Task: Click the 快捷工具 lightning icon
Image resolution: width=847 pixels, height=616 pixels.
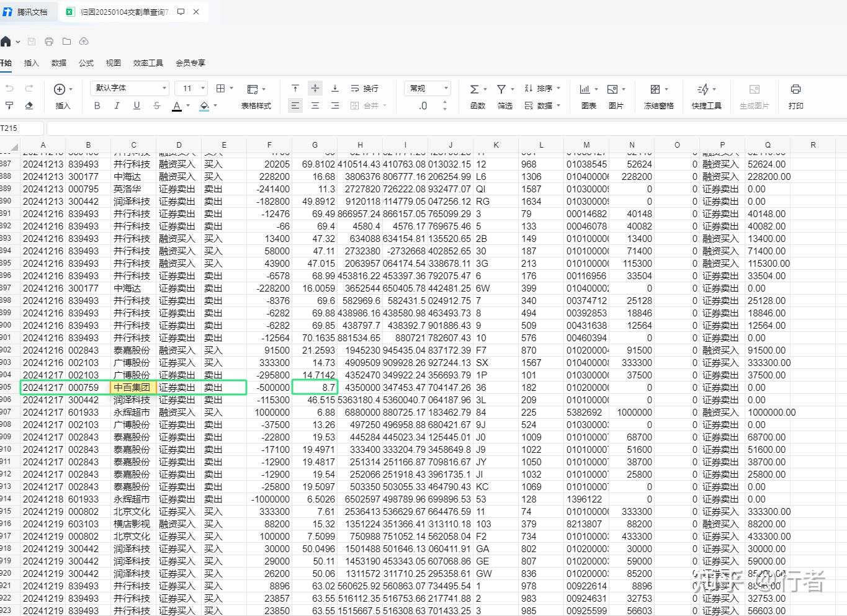Action: point(703,89)
